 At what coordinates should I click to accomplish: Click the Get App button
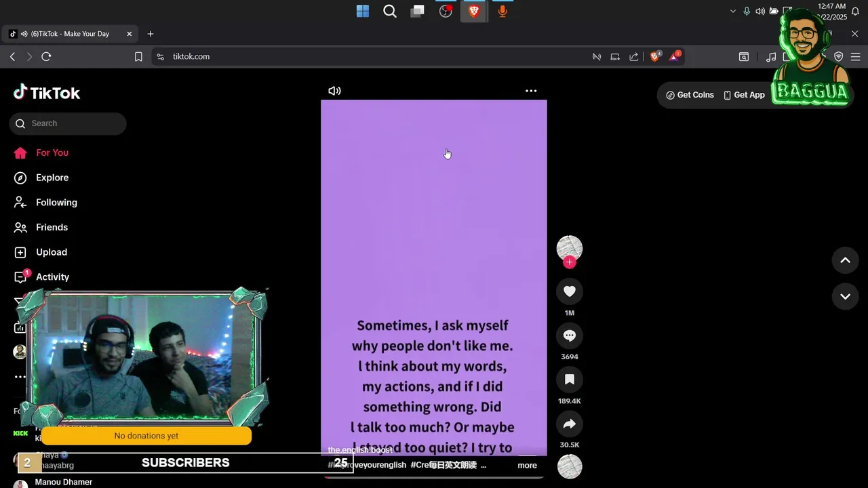click(x=744, y=95)
